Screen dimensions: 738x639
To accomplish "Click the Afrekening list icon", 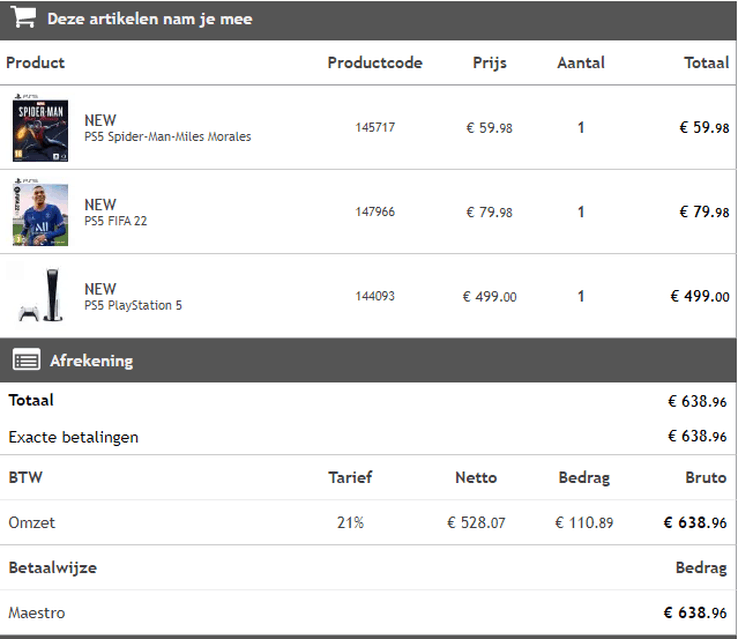I will pyautogui.click(x=26, y=360).
